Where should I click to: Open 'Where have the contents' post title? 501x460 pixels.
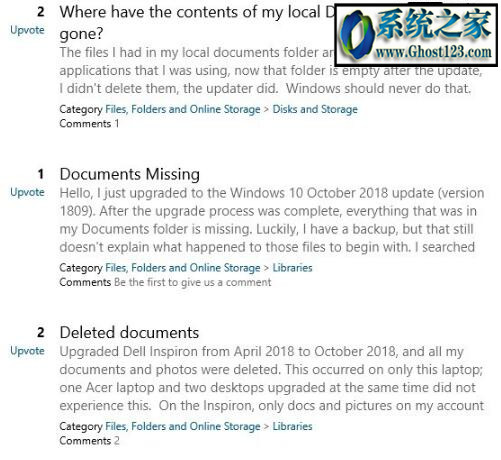point(197,23)
